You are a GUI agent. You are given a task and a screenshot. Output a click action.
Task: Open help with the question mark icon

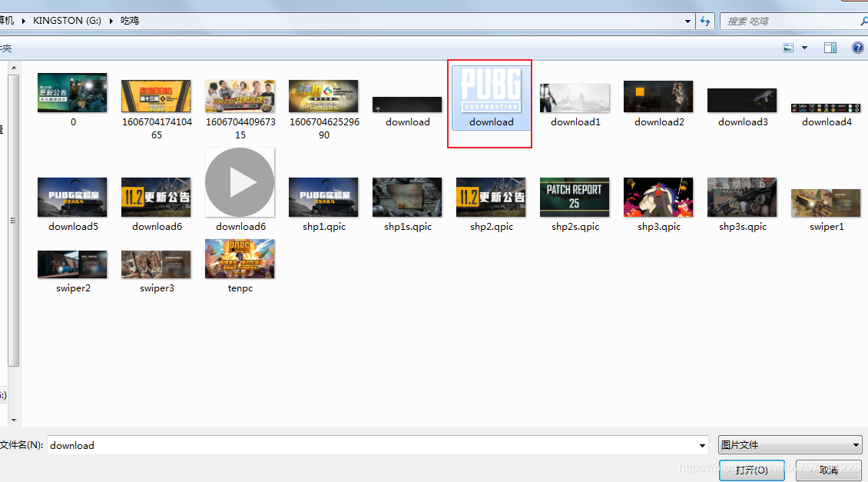[x=857, y=48]
